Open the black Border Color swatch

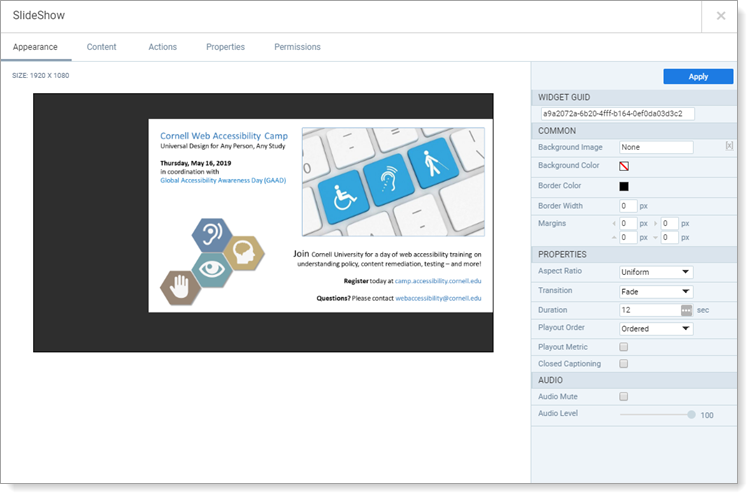coord(623,186)
